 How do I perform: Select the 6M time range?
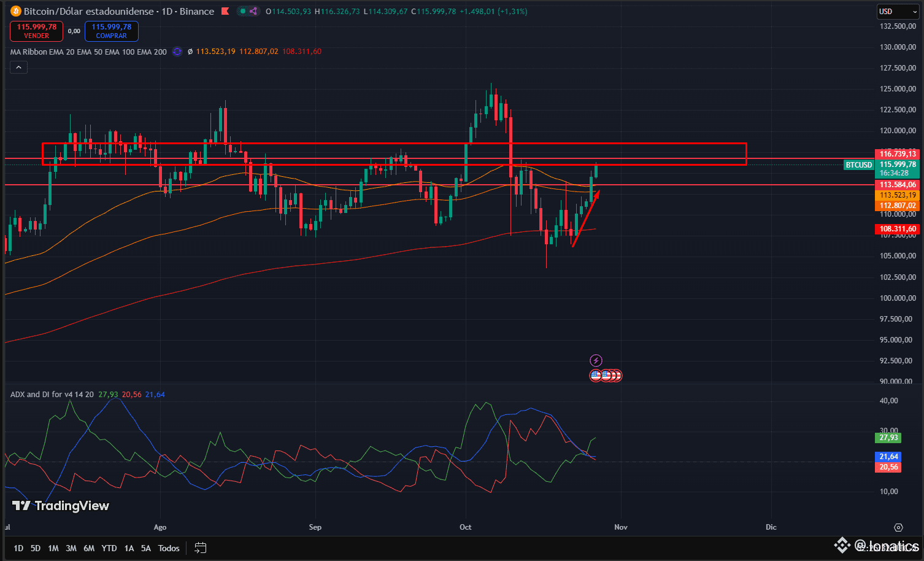tap(89, 548)
